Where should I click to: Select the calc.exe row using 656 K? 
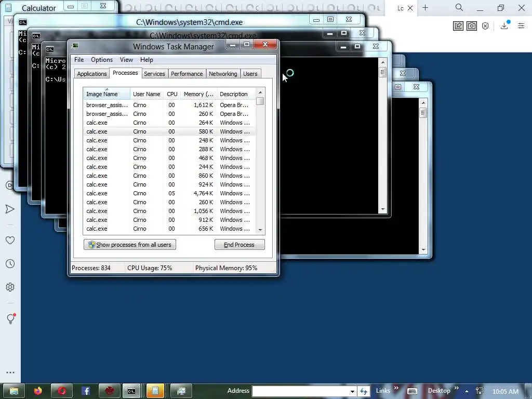[x=169, y=229]
